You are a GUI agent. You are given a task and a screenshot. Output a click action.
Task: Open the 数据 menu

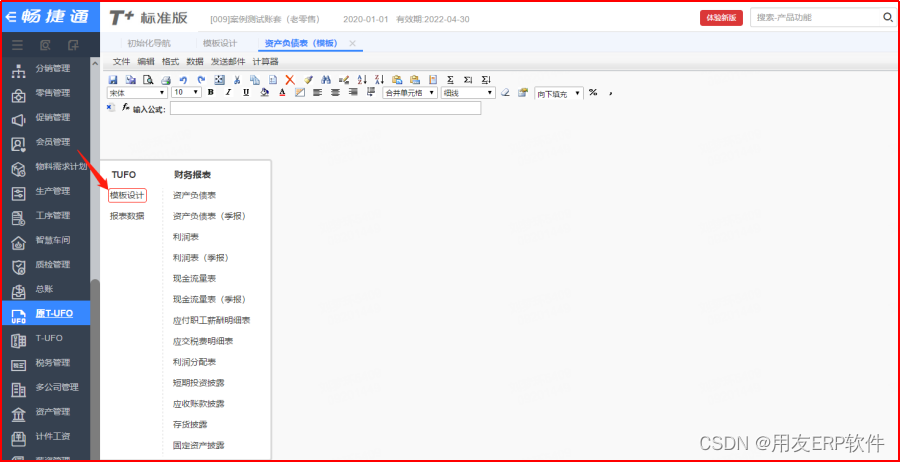click(x=195, y=61)
